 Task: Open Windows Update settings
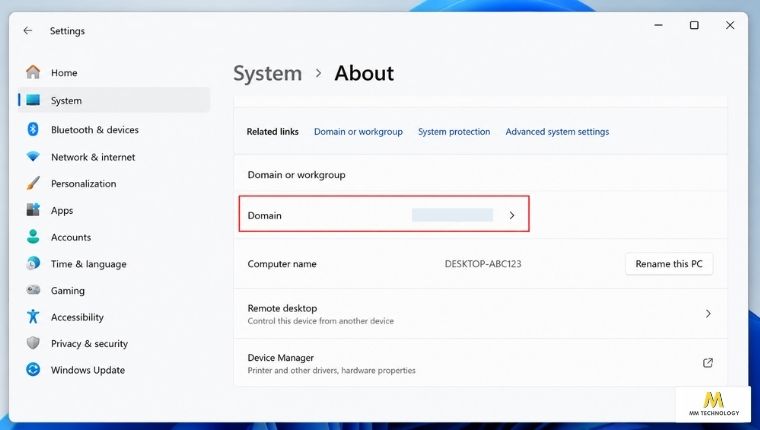tap(114, 370)
